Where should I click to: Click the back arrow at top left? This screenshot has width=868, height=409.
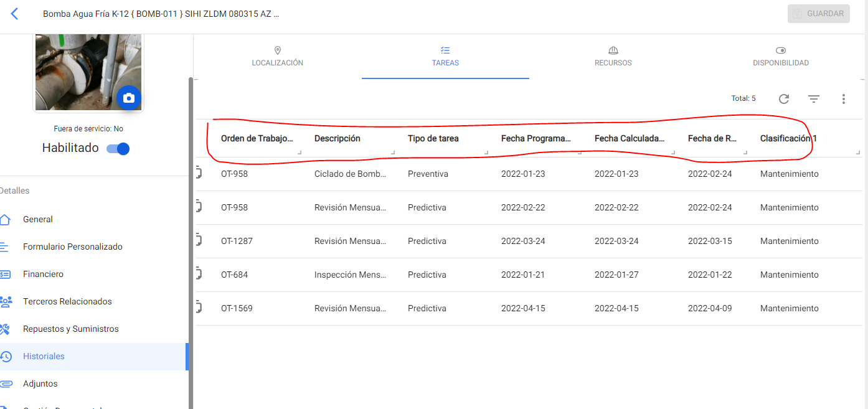tap(15, 14)
